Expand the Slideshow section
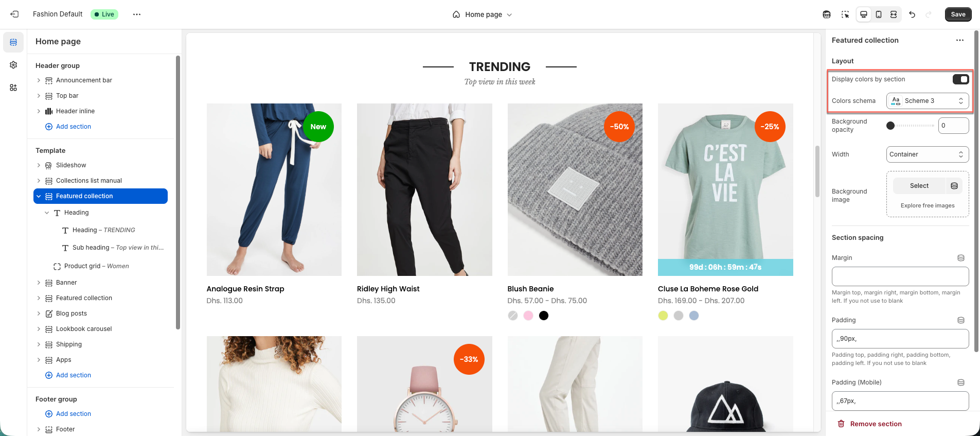980x436 pixels. (x=39, y=165)
